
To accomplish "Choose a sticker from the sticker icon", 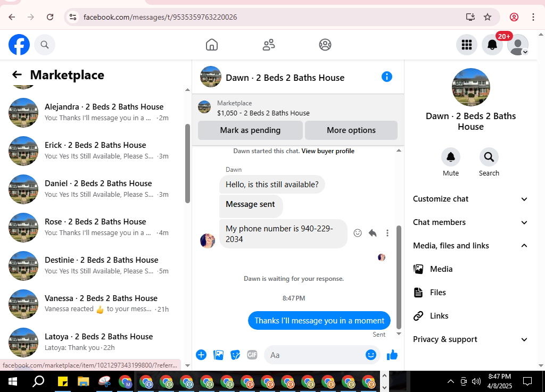I will point(235,355).
